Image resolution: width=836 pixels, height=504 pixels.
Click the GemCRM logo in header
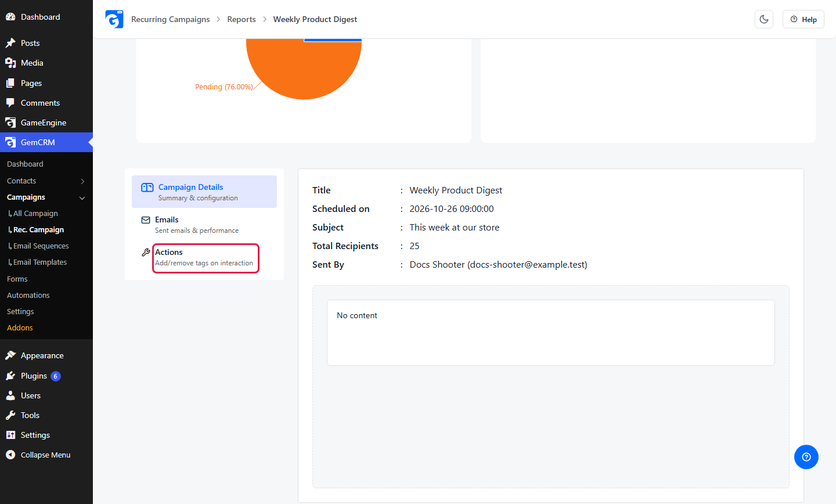coord(114,19)
